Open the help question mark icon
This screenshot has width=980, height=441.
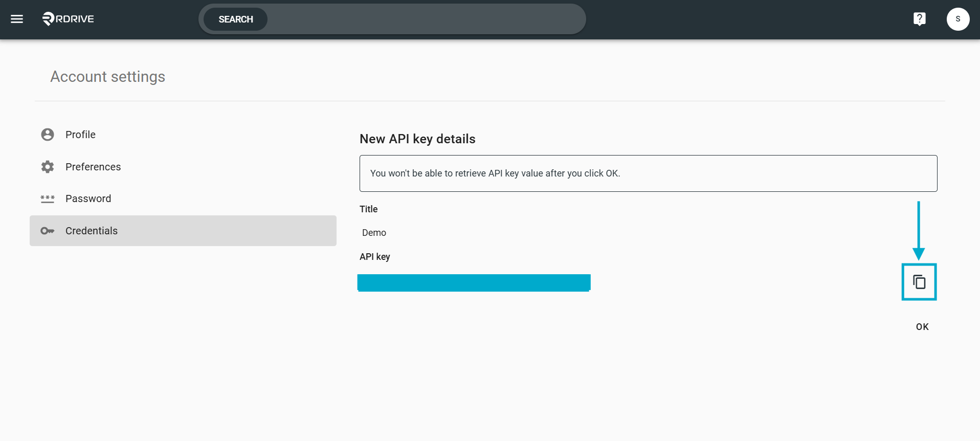pos(919,19)
